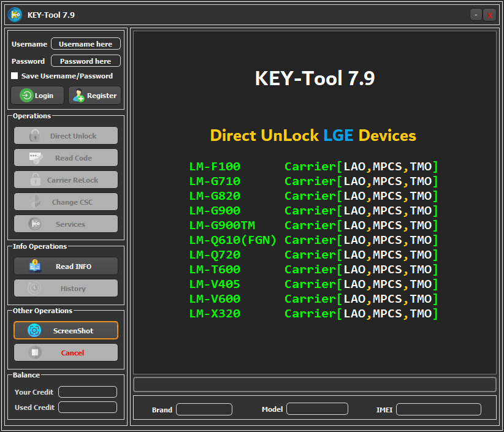Focus the Username input field

pos(86,44)
